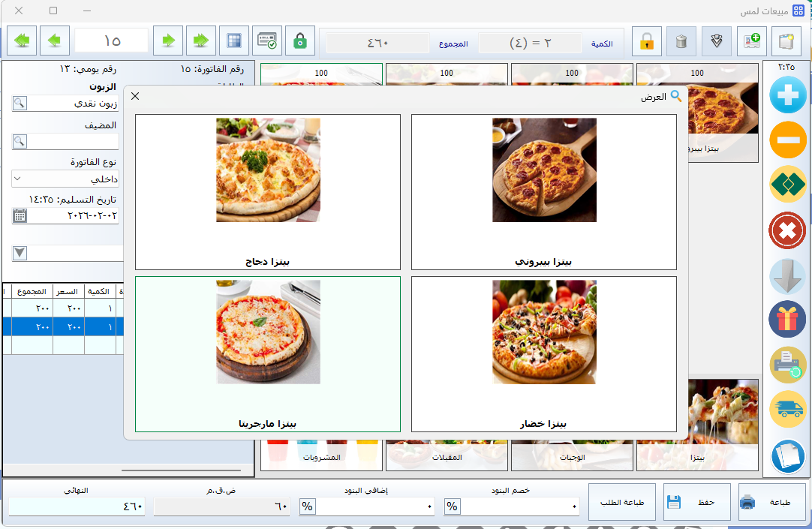
Task: Select the المقبلات category tab
Action: tap(447, 457)
